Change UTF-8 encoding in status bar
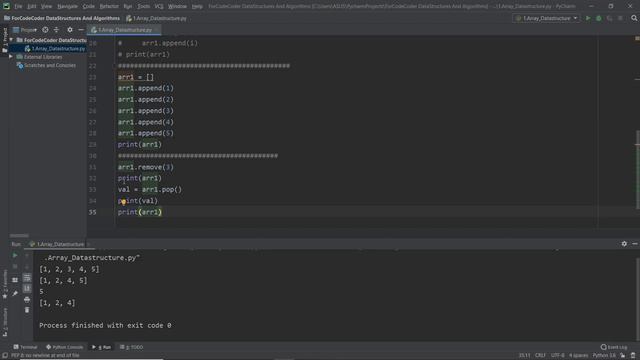The height and width of the screenshot is (360, 640). click(x=558, y=356)
